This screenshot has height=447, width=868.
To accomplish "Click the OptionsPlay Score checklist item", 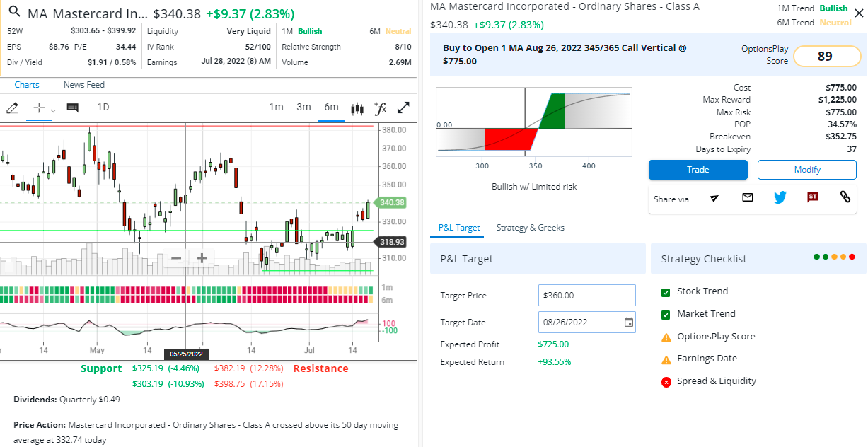I will 716,337.
